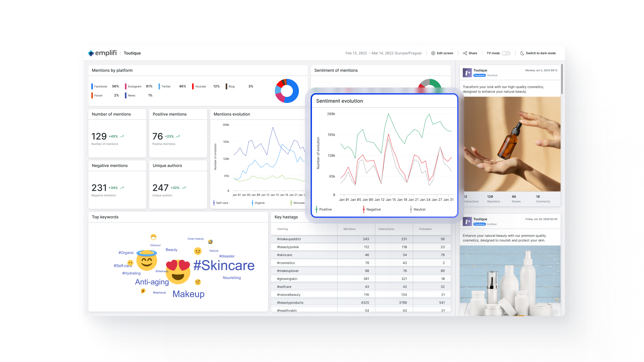Click the neutral face emoji near Natural
Viewport: 644px width, 362px height.
[x=198, y=251]
